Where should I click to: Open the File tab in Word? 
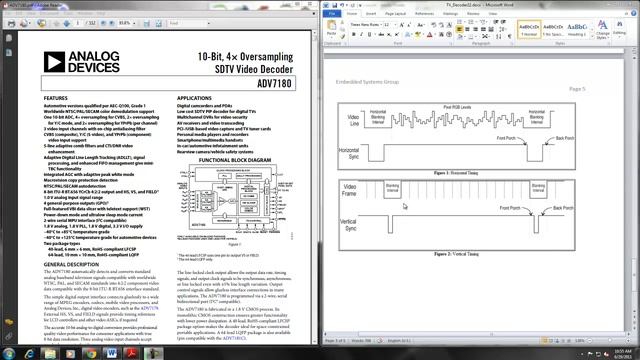(x=332, y=13)
